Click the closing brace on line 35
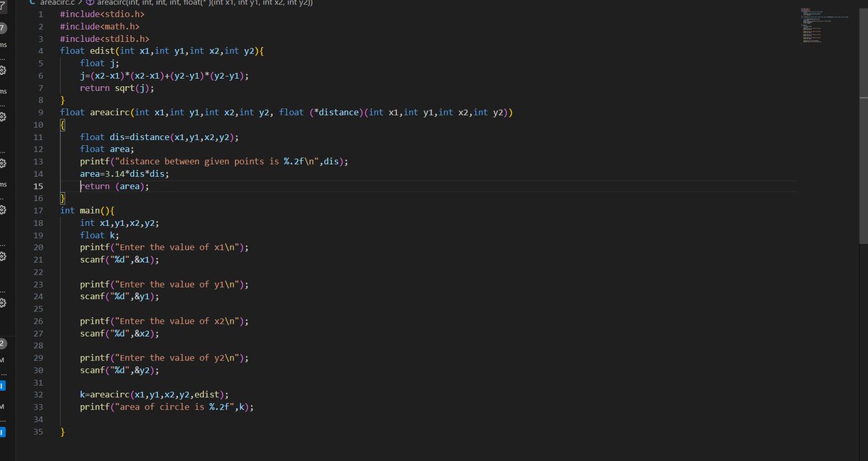Viewport: 868px width, 461px height. click(x=62, y=431)
